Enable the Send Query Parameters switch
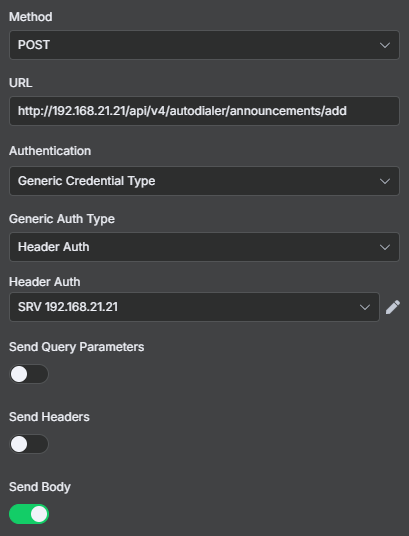This screenshot has width=409, height=536. [29, 374]
